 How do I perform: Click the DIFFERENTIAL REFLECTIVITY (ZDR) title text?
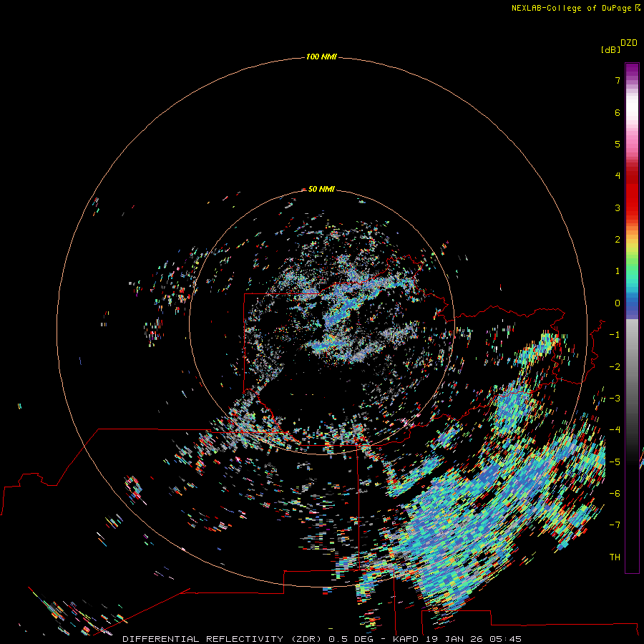(x=223, y=639)
